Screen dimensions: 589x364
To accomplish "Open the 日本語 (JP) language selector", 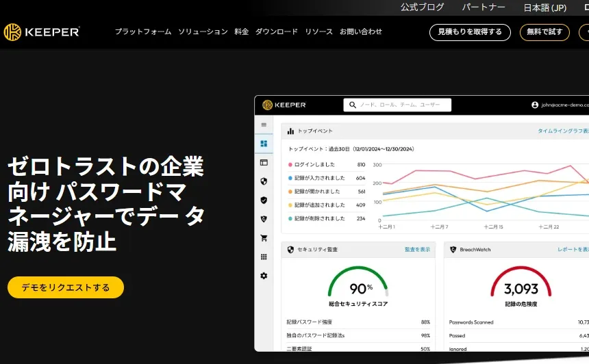I will 545,8.
